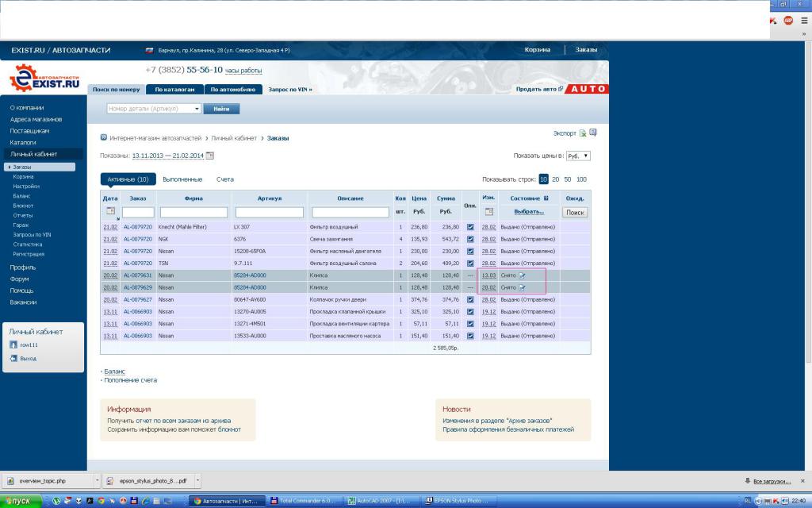Open the calendar icon beside the shown date range
812x508 pixels.
(209, 156)
